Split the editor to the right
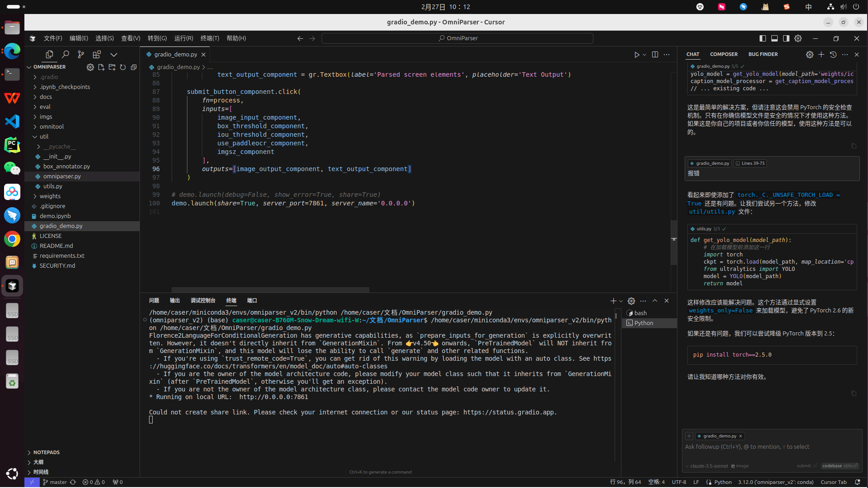Screen dimensions: 868x488 coord(655,55)
